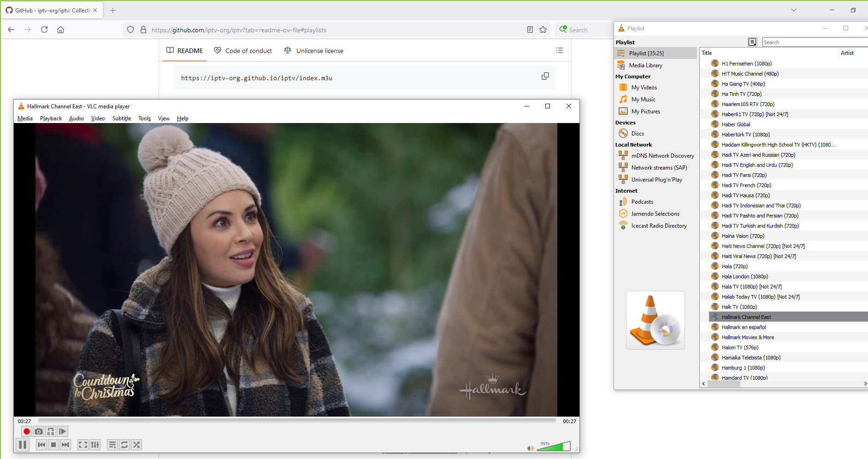Open the Video menu
Viewport: 868px width, 459px height.
coord(98,118)
